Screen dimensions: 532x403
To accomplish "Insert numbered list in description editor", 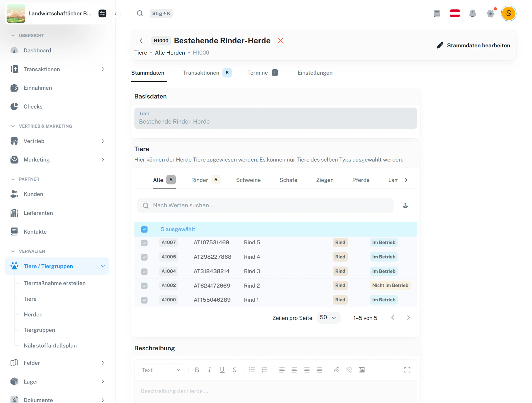I will pos(264,370).
